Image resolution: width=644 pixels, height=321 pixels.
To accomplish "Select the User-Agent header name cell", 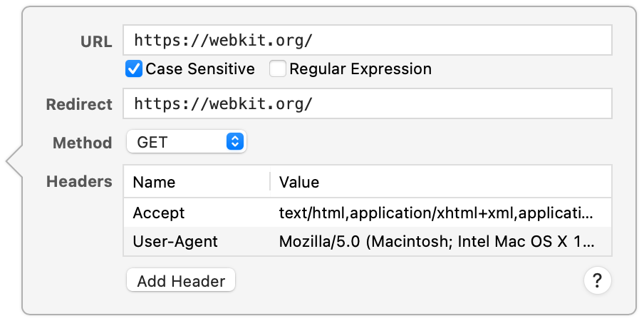I will (x=175, y=241).
